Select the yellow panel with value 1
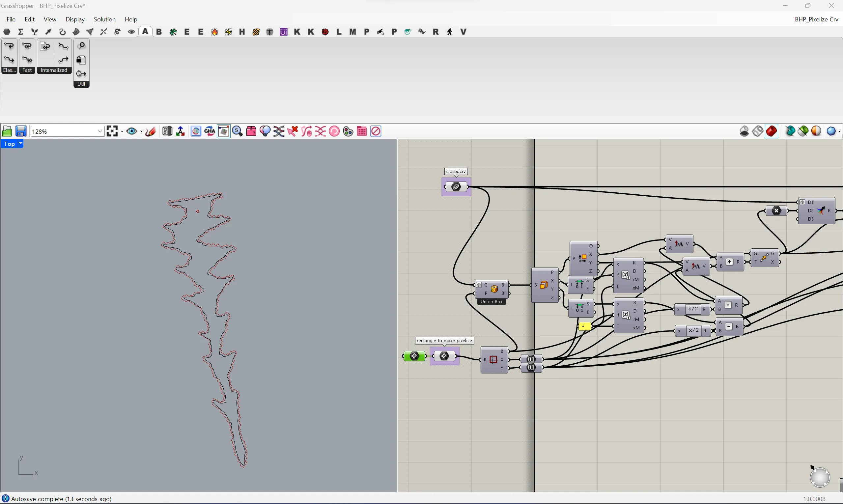Viewport: 843px width, 504px height. pyautogui.click(x=584, y=326)
